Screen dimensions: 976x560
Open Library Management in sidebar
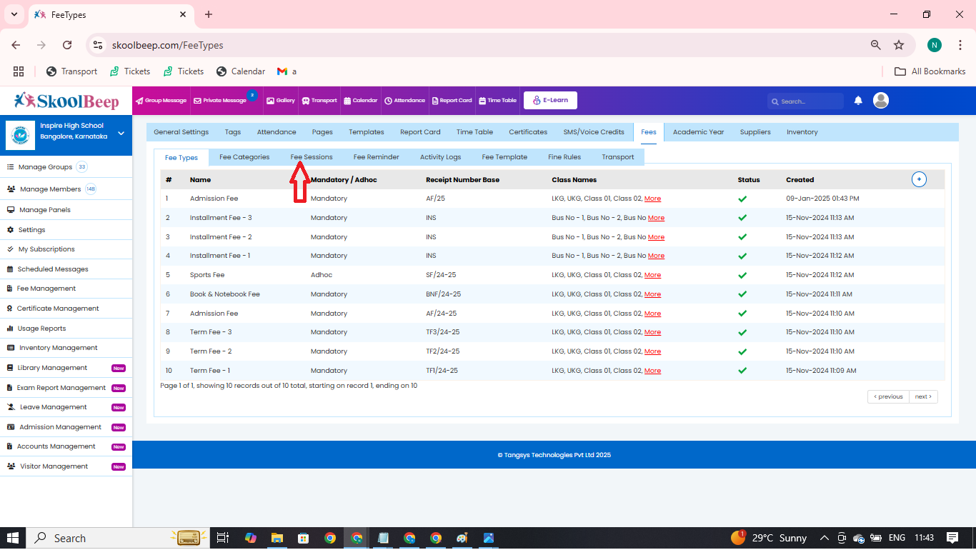pos(52,368)
